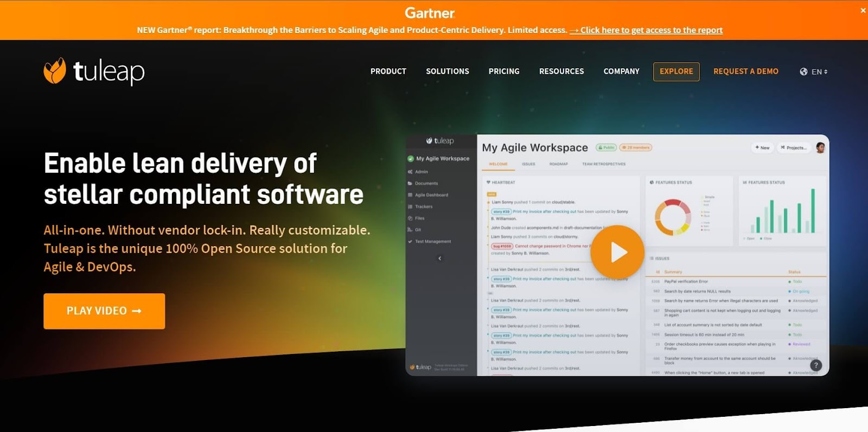Image resolution: width=868 pixels, height=432 pixels.
Task: Click the globe language icon
Action: 803,72
